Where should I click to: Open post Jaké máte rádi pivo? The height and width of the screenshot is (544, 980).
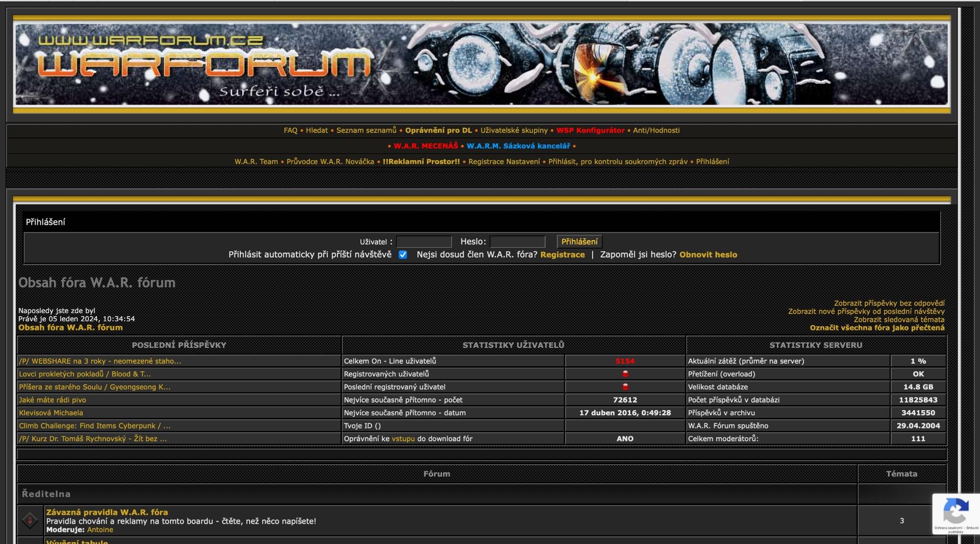pos(52,400)
